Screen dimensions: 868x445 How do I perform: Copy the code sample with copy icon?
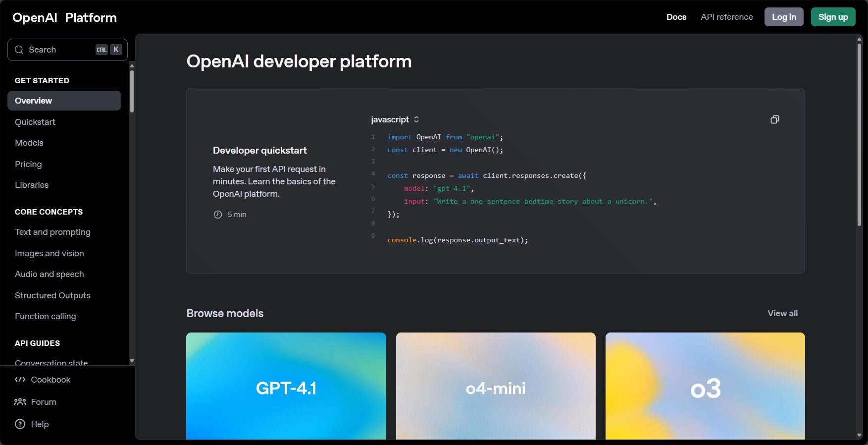[x=775, y=119]
